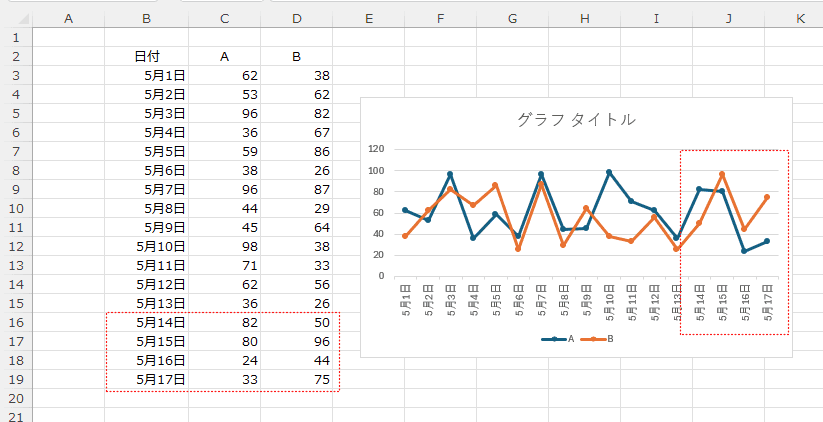Image resolution: width=823 pixels, height=422 pixels.
Task: Select the column A header
Action: point(68,18)
